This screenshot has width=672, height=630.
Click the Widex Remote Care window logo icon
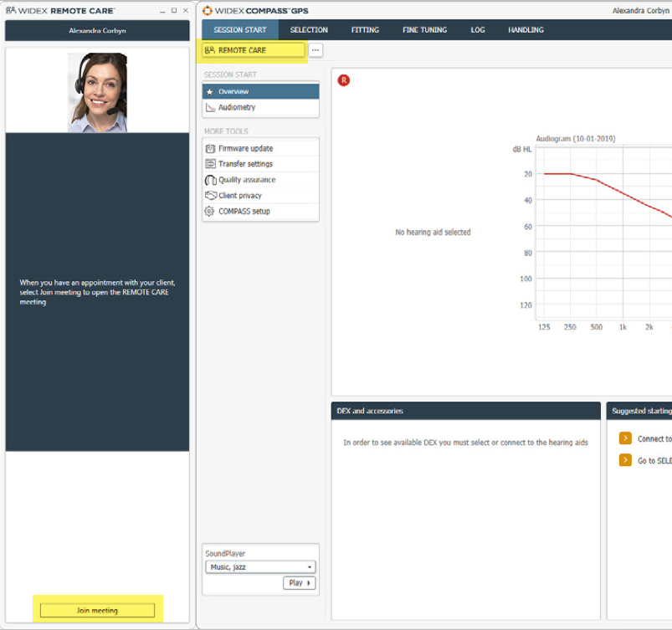[11, 10]
